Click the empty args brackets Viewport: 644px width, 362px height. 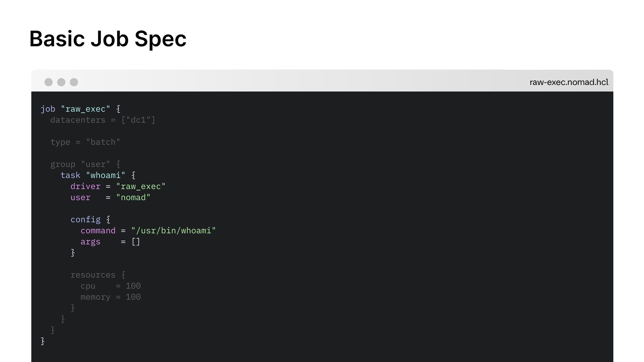pos(136,242)
